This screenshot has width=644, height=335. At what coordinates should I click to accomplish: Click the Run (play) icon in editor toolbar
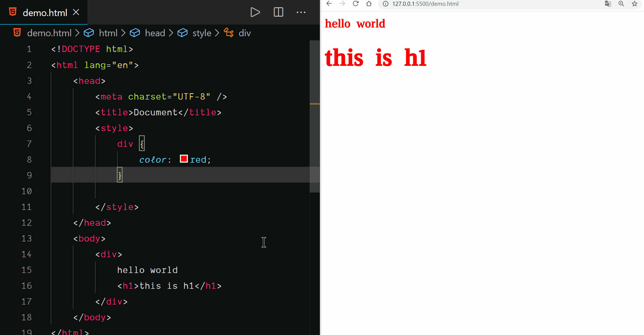tap(255, 12)
